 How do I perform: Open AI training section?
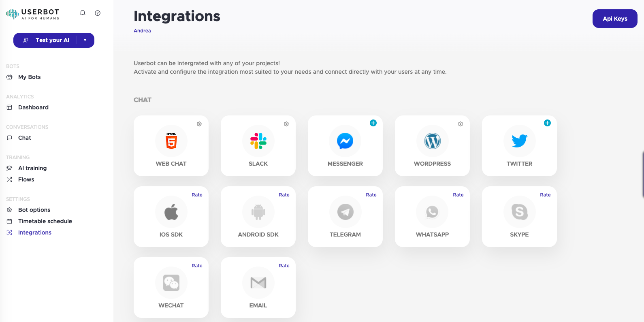(x=32, y=168)
